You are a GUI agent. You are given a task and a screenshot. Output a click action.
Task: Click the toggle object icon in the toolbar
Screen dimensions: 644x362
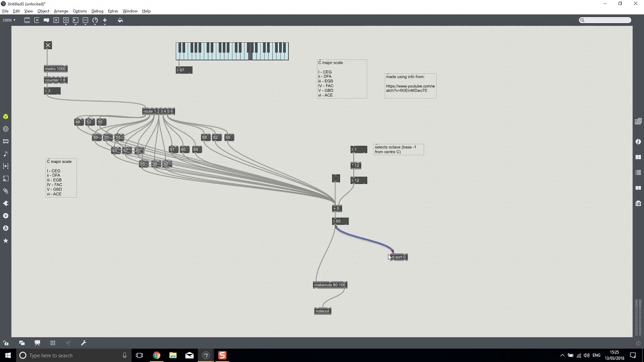[56, 20]
